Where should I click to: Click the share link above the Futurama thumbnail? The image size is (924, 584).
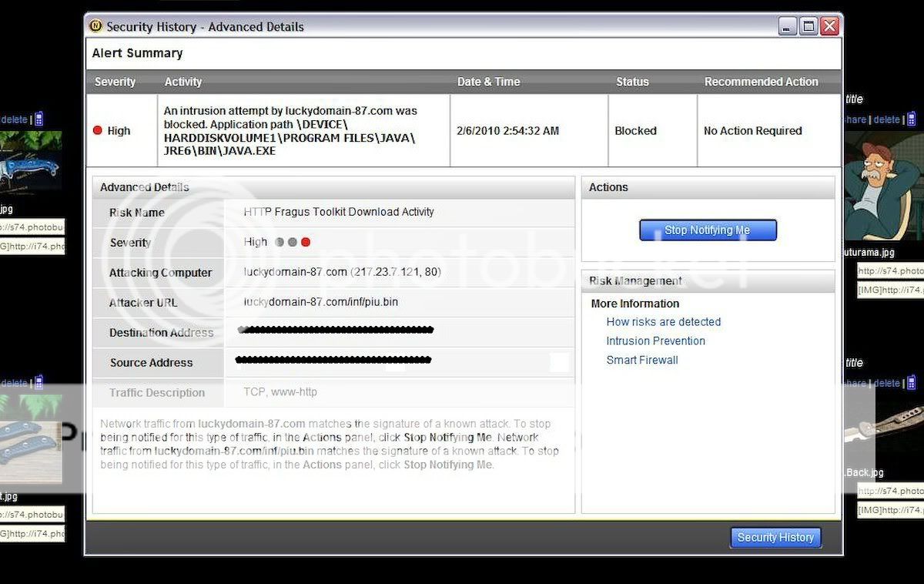coord(855,120)
